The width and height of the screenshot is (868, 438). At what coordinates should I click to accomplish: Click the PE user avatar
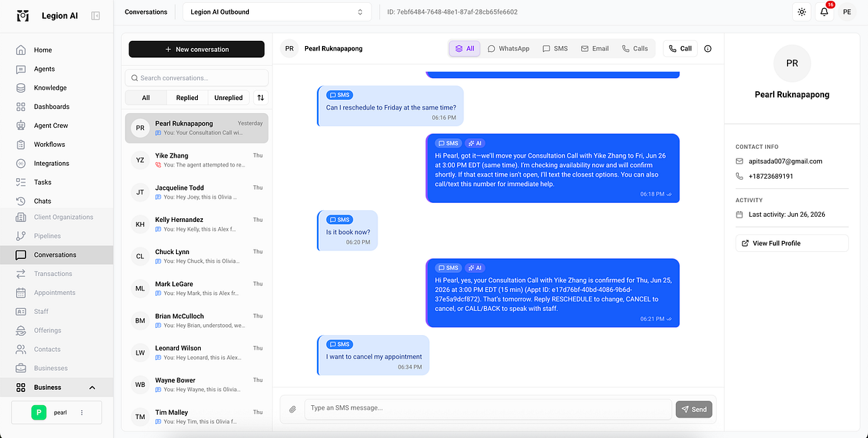[847, 12]
